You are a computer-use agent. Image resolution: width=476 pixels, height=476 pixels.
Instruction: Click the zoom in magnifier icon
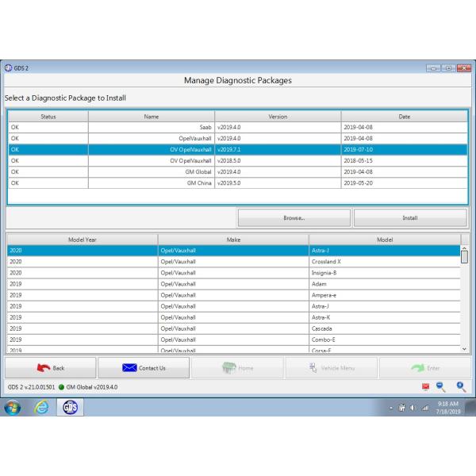(460, 386)
